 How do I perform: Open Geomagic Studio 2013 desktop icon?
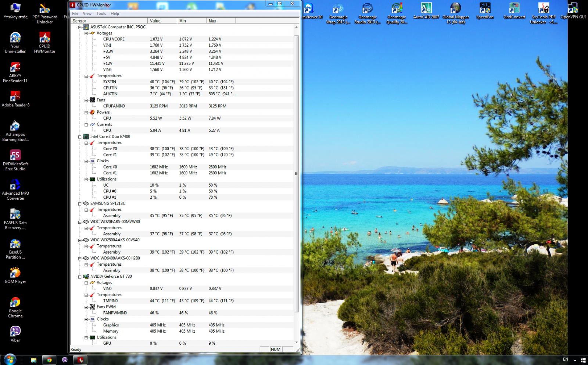pyautogui.click(x=367, y=14)
